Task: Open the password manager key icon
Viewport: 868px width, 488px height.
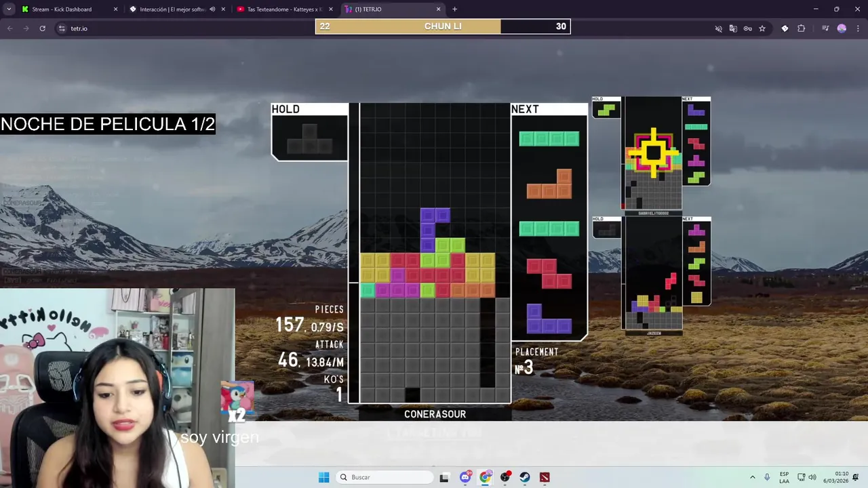Action: pos(747,28)
